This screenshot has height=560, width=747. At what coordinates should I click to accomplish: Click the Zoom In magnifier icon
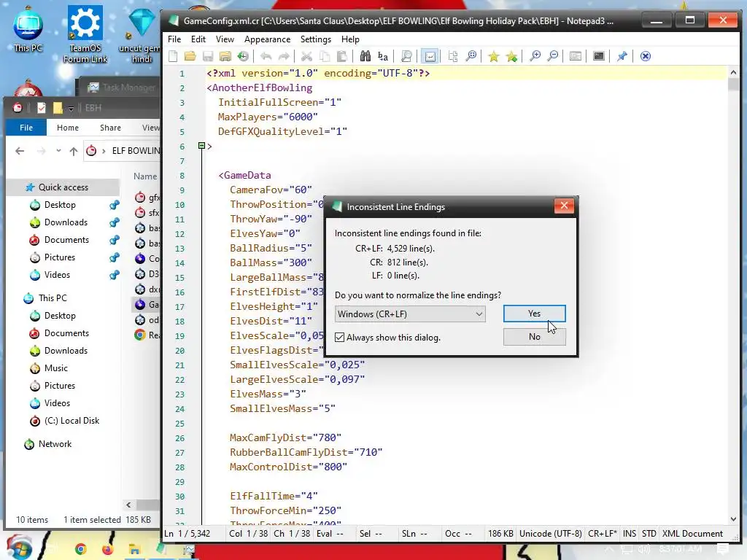point(535,56)
